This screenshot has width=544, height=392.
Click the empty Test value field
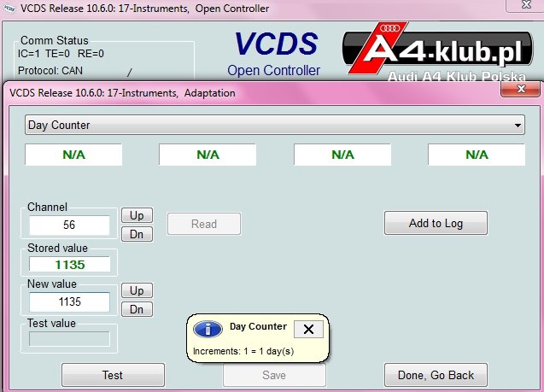click(69, 339)
